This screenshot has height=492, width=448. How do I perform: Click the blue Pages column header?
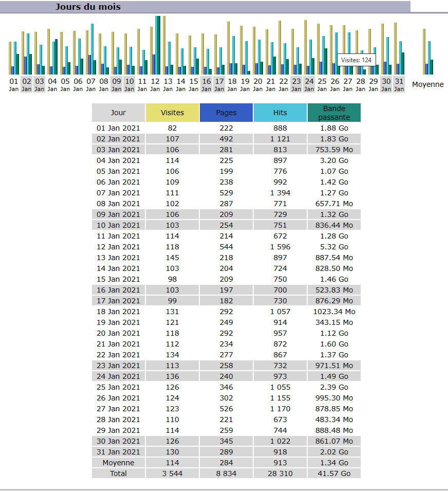click(x=226, y=113)
